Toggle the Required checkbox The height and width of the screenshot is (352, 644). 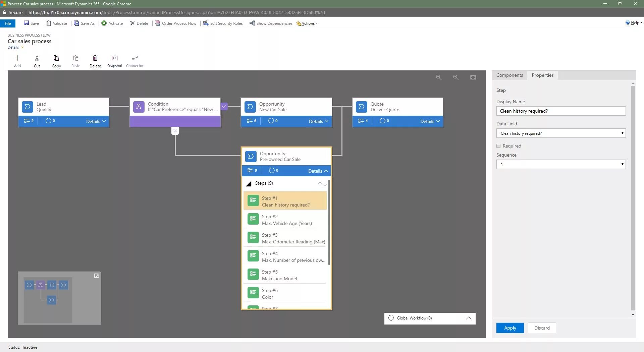click(x=498, y=146)
